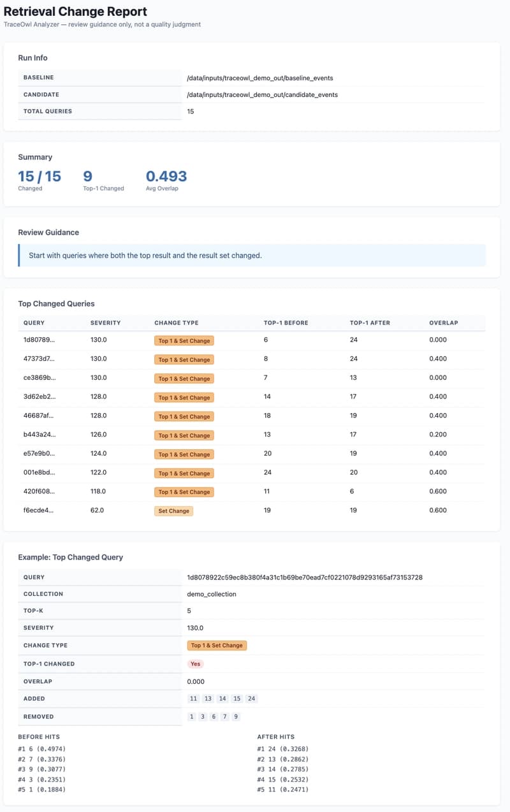Image resolution: width=510 pixels, height=812 pixels.
Task: Select the baseline events file path
Action: [260, 78]
